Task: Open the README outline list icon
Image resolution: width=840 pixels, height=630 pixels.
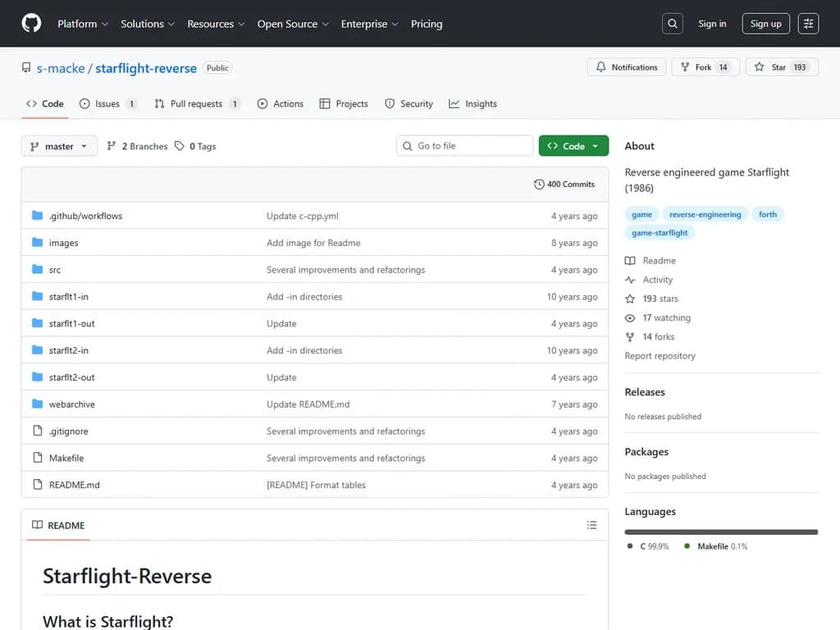Action: tap(591, 525)
